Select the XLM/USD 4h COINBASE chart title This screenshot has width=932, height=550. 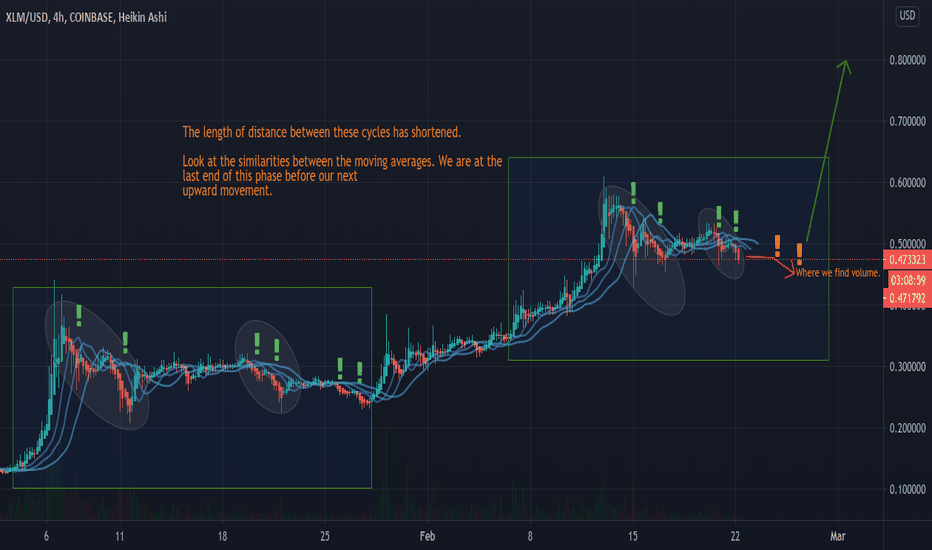86,17
